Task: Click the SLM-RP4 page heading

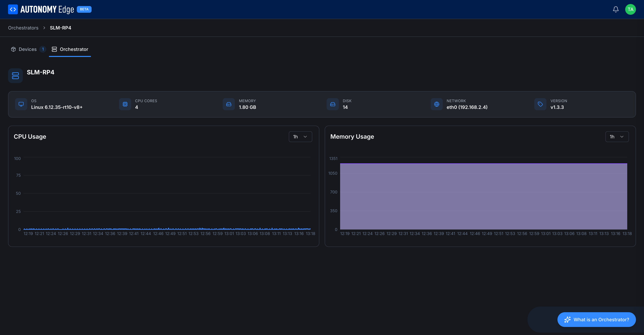Action: click(40, 72)
